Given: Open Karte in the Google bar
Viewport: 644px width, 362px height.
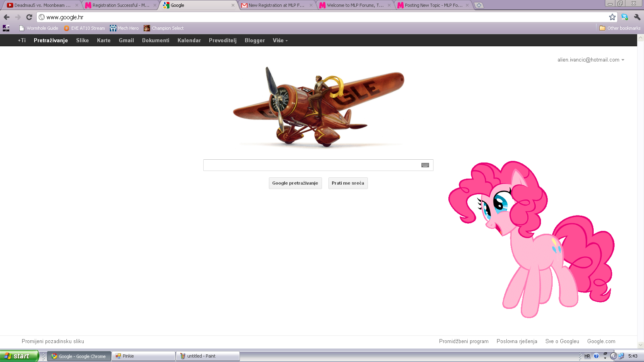Looking at the screenshot, I should point(104,40).
